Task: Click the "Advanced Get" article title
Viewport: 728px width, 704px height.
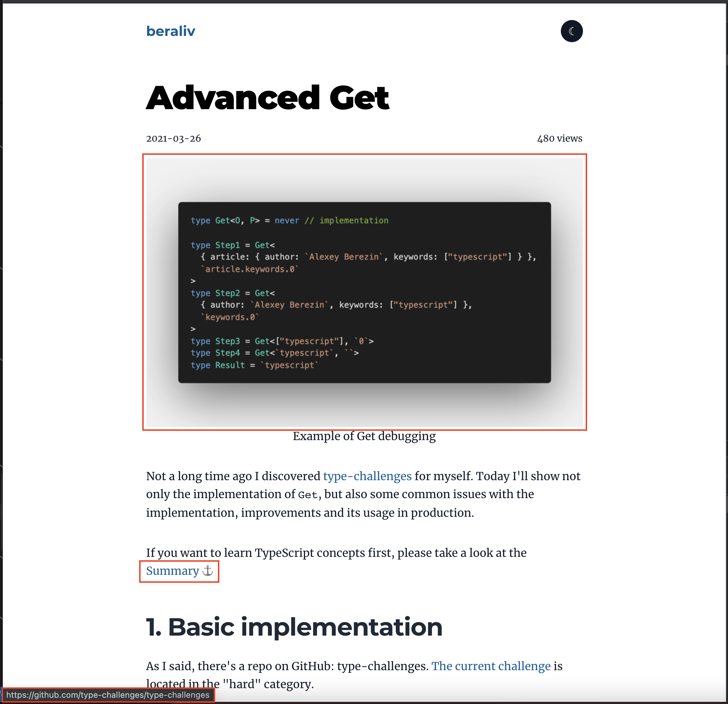Action: point(267,98)
